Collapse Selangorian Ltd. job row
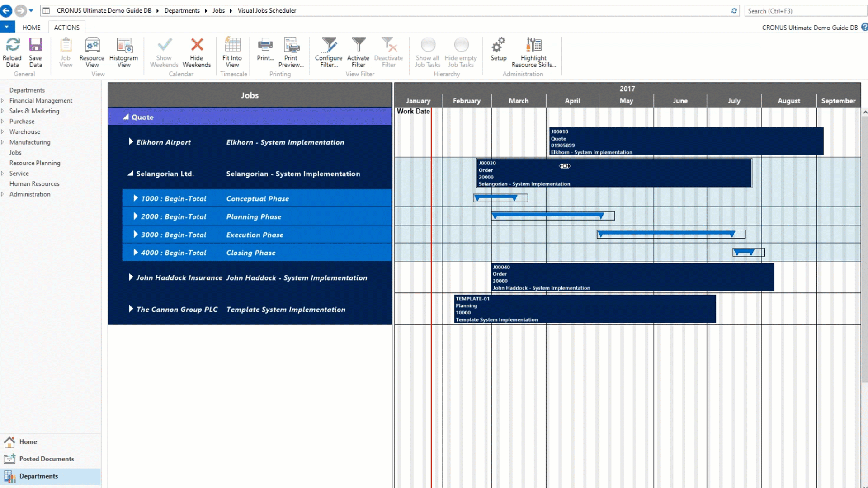This screenshot has width=868, height=488. [131, 173]
